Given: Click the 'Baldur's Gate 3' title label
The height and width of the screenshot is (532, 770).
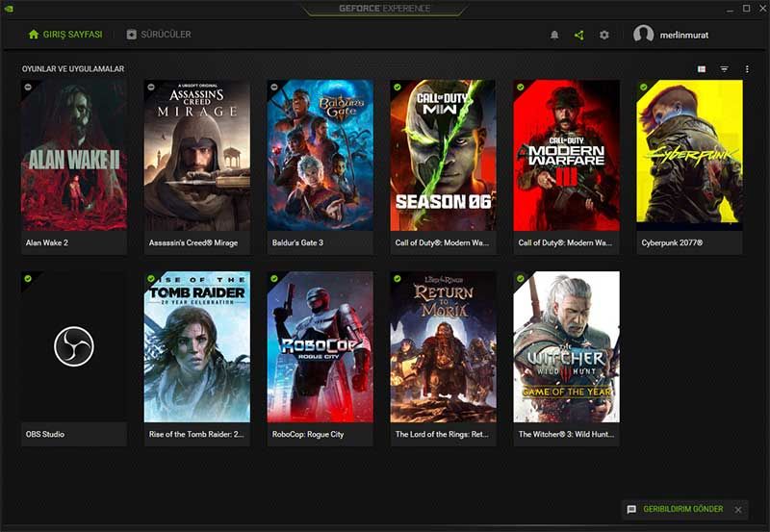Looking at the screenshot, I should pos(297,242).
